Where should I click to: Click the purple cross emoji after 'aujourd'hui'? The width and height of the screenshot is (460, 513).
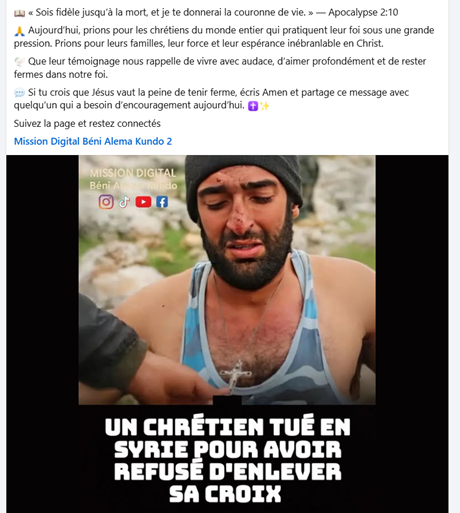pyautogui.click(x=253, y=106)
